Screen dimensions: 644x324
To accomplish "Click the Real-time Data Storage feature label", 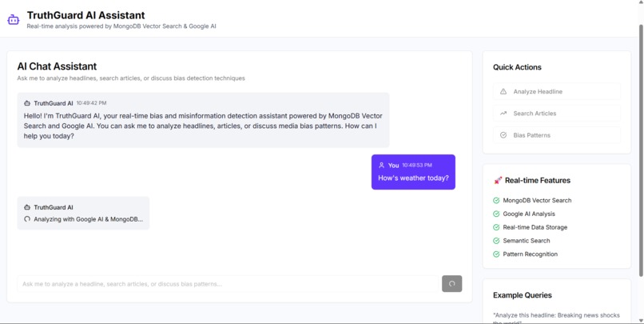I will point(535,227).
